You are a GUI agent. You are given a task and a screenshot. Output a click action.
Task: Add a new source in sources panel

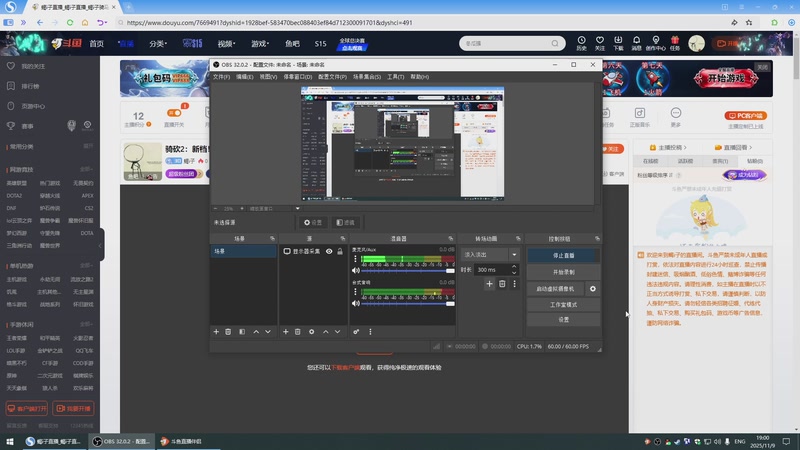pyautogui.click(x=286, y=332)
